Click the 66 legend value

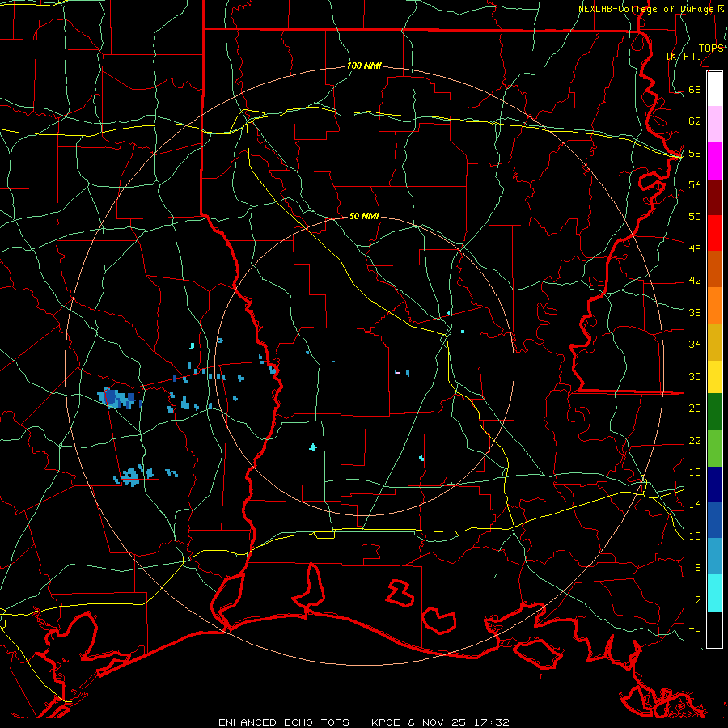(x=695, y=89)
